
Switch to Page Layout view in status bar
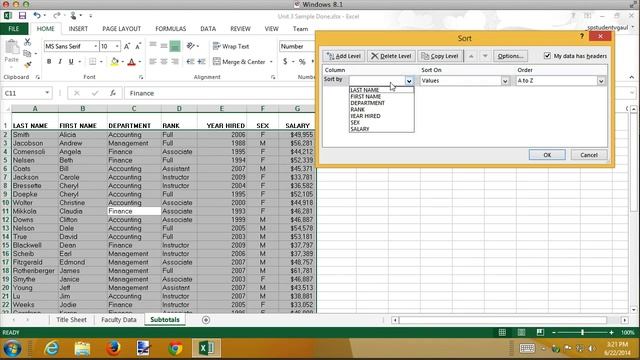521,332
